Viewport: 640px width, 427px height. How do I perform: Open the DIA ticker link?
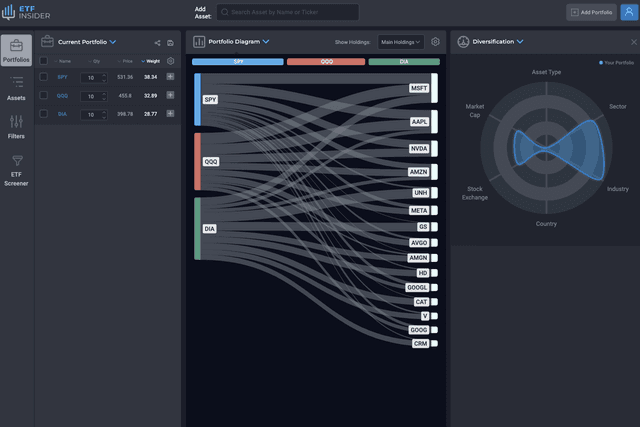62,114
